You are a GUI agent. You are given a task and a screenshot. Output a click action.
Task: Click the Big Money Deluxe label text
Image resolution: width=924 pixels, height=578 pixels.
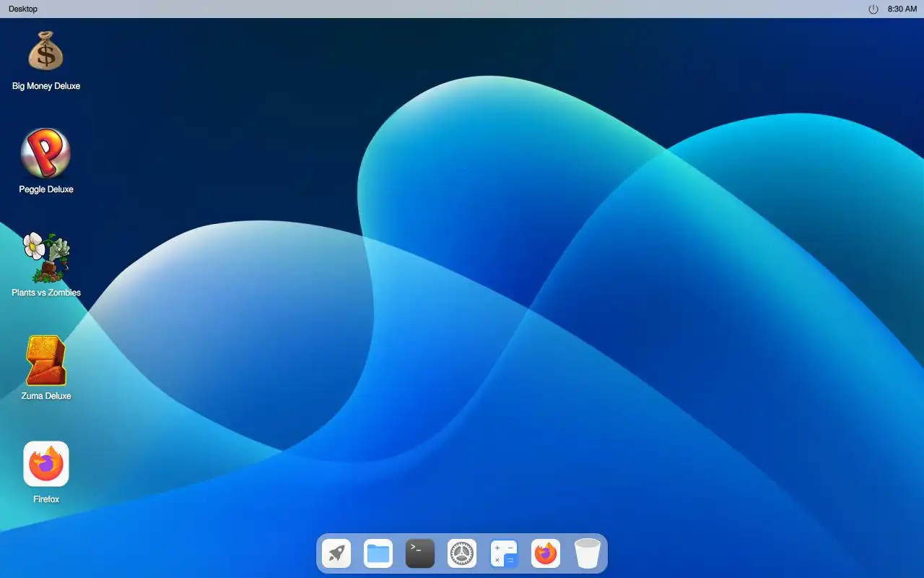point(46,86)
